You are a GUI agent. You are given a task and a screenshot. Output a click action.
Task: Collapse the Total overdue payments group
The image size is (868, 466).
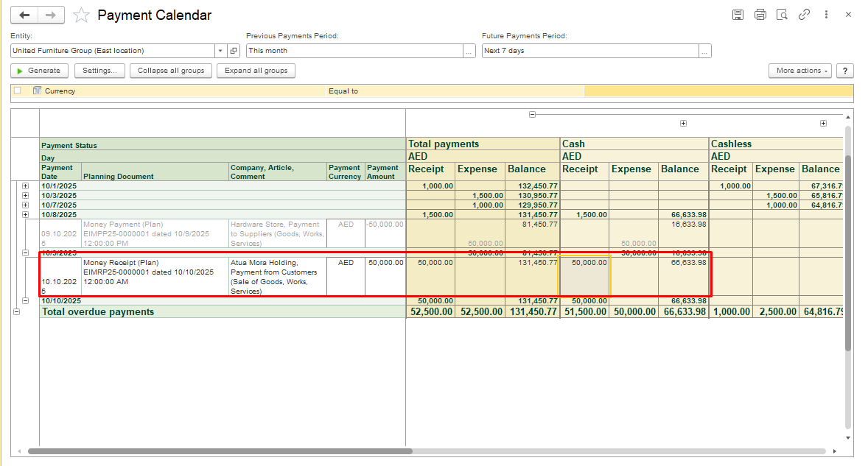pos(17,312)
